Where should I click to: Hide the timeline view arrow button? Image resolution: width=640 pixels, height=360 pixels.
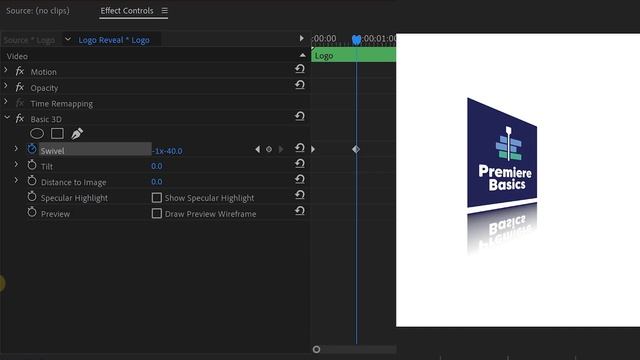(x=301, y=38)
